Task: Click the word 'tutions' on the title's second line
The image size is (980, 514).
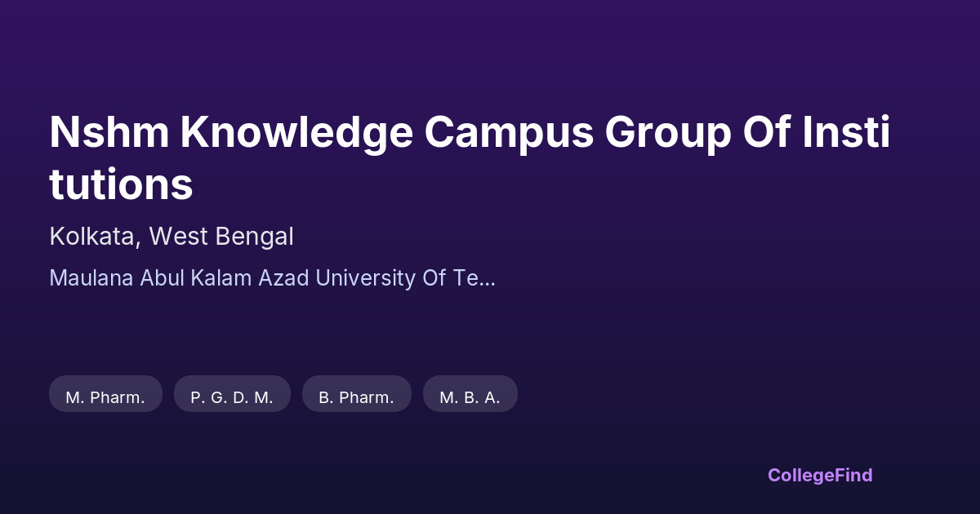Action: coord(121,184)
